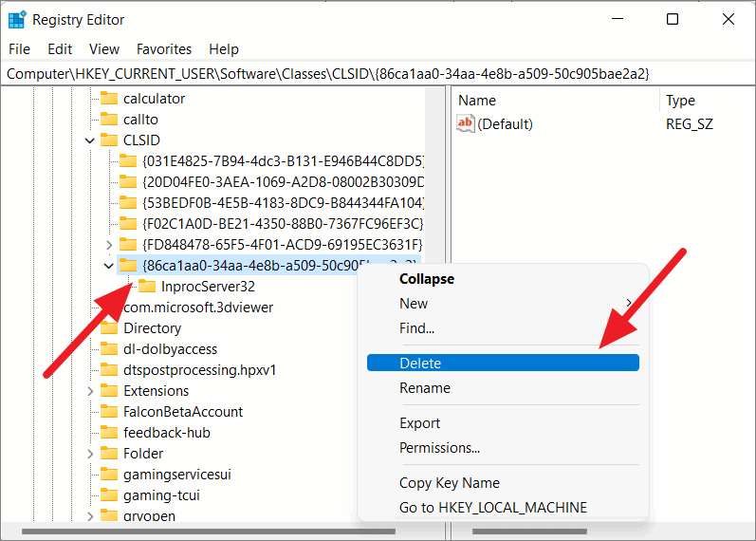Collapse the {86ca1aa0-34aa-4e8b key chevron

click(109, 266)
